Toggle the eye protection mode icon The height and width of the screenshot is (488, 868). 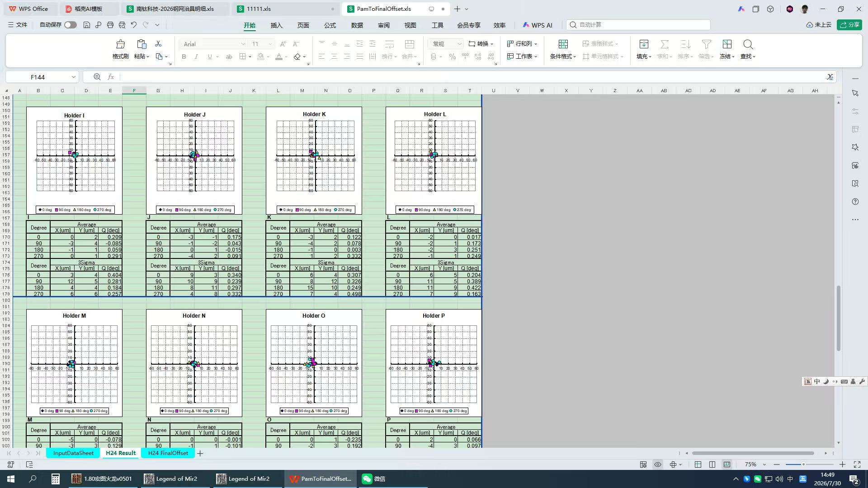(x=658, y=465)
